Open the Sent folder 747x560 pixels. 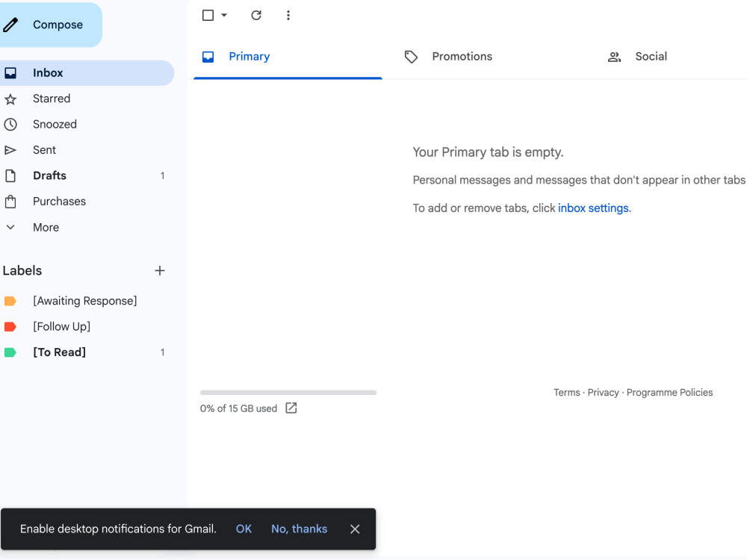point(87,150)
